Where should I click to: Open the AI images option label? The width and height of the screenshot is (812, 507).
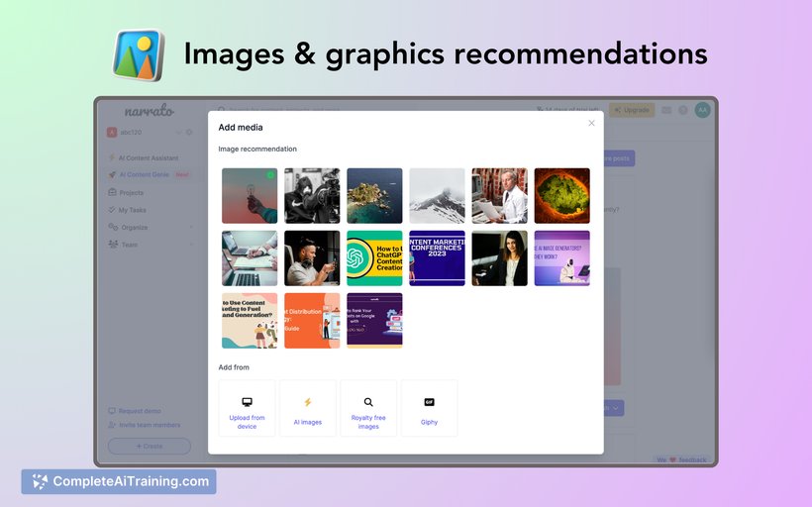pos(308,422)
